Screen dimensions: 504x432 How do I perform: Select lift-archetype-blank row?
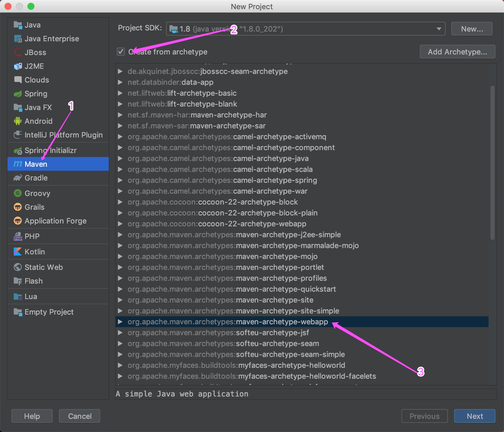[x=302, y=104]
